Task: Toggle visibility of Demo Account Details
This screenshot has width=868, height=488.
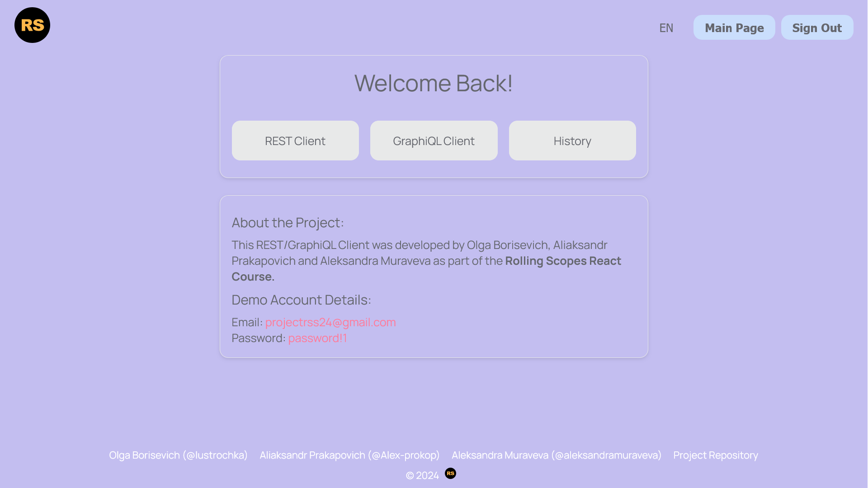Action: (301, 299)
